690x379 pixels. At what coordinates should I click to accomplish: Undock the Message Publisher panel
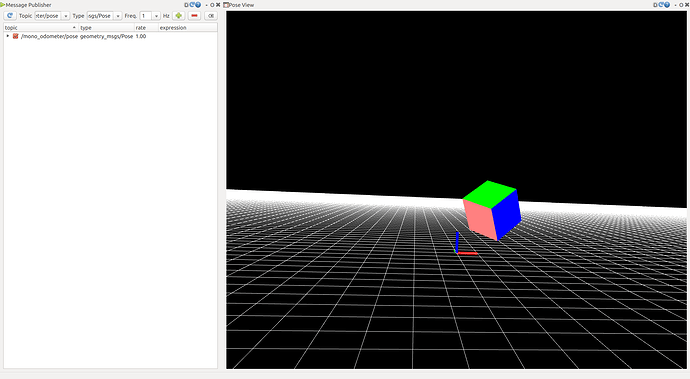[212, 5]
